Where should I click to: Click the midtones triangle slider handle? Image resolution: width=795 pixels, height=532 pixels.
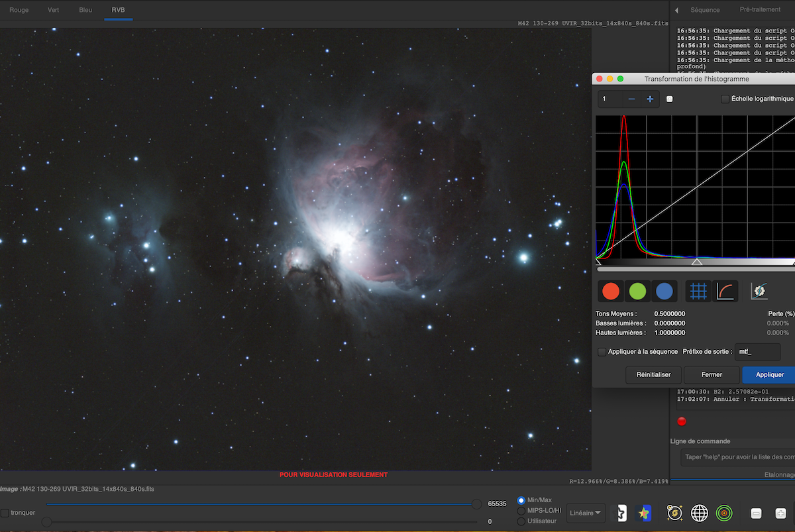pos(696,262)
